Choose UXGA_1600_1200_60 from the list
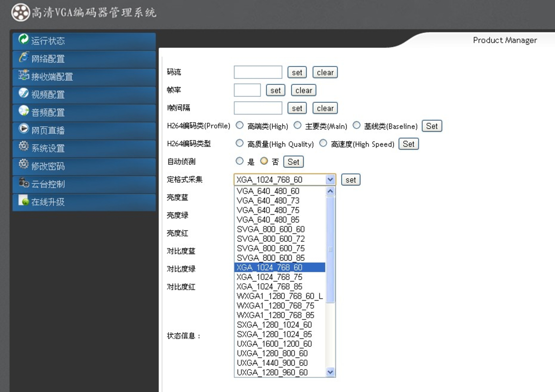The height and width of the screenshot is (392, 555). (280, 344)
